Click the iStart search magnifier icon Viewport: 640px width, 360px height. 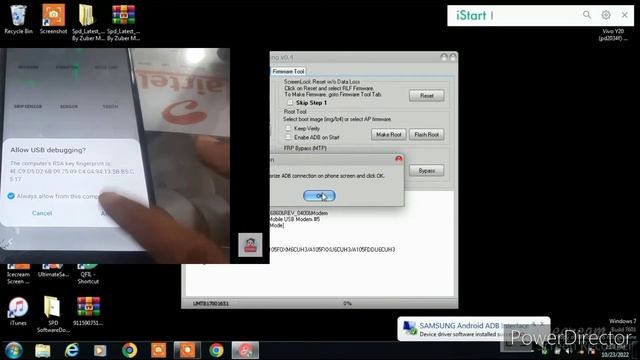click(x=587, y=15)
